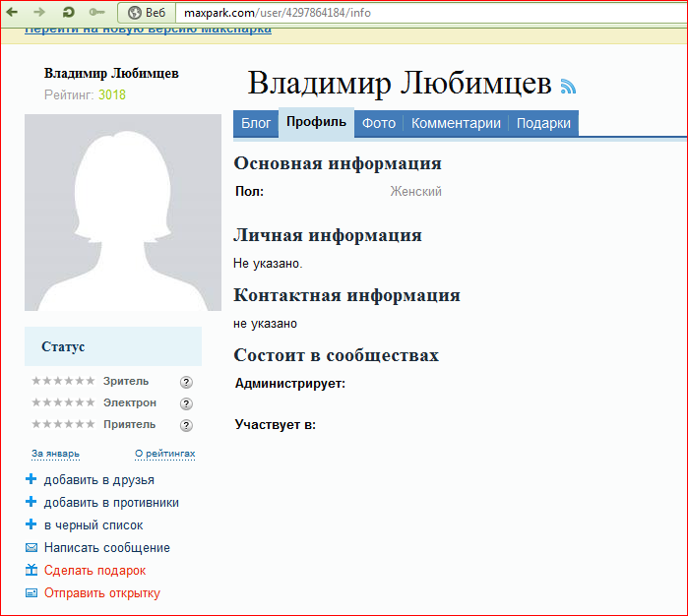Click the browser forward arrow
This screenshot has width=688, height=616.
pos(39,12)
